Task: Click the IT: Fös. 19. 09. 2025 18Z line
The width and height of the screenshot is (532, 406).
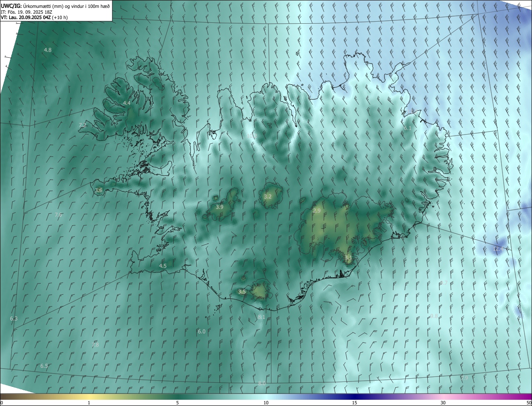Action: tap(27, 12)
